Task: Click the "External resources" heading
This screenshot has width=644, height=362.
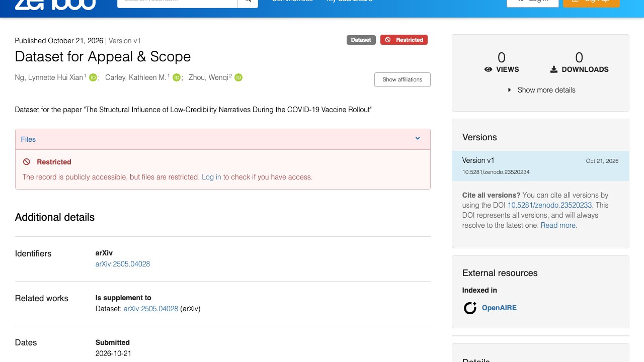Action: coord(500,273)
